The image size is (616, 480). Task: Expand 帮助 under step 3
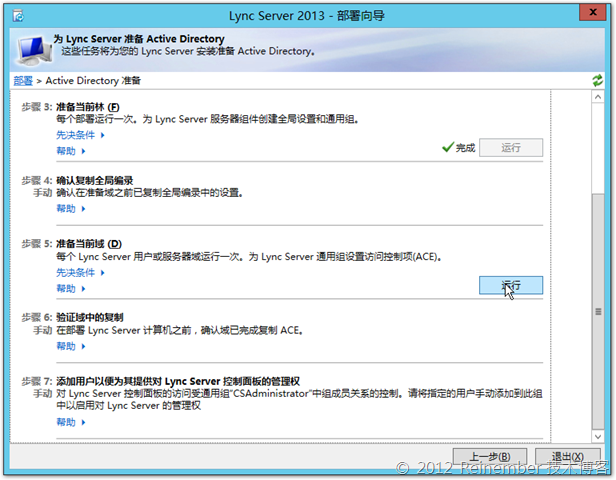tap(71, 151)
